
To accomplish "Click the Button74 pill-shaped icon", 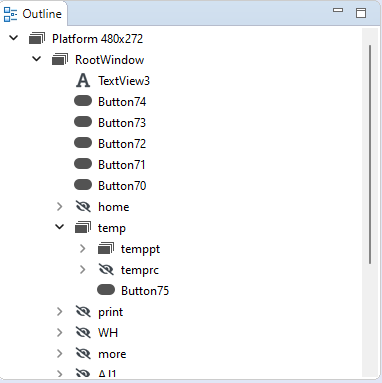I will pos(83,101).
